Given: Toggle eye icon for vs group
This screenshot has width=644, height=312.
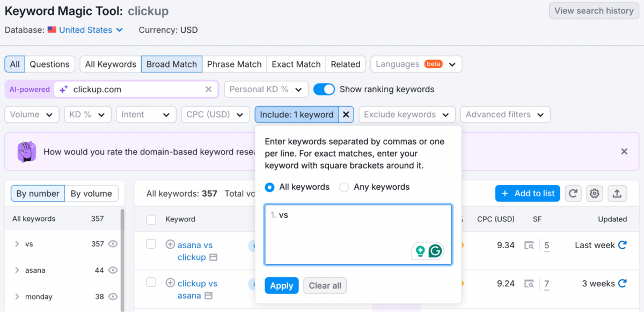Looking at the screenshot, I should click(x=113, y=244).
